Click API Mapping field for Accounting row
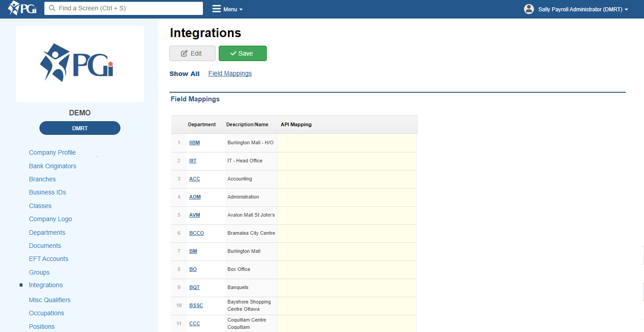 point(346,179)
